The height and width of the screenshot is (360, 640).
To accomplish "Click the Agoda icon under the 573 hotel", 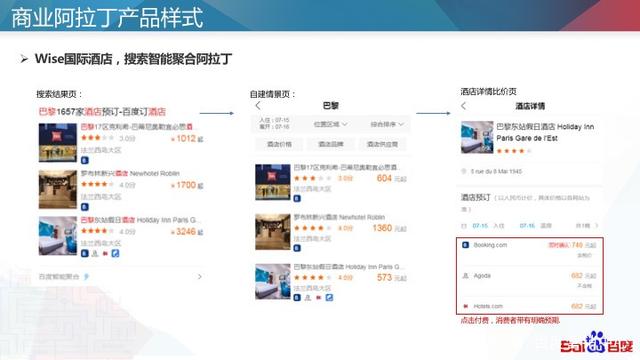I will click(308, 298).
